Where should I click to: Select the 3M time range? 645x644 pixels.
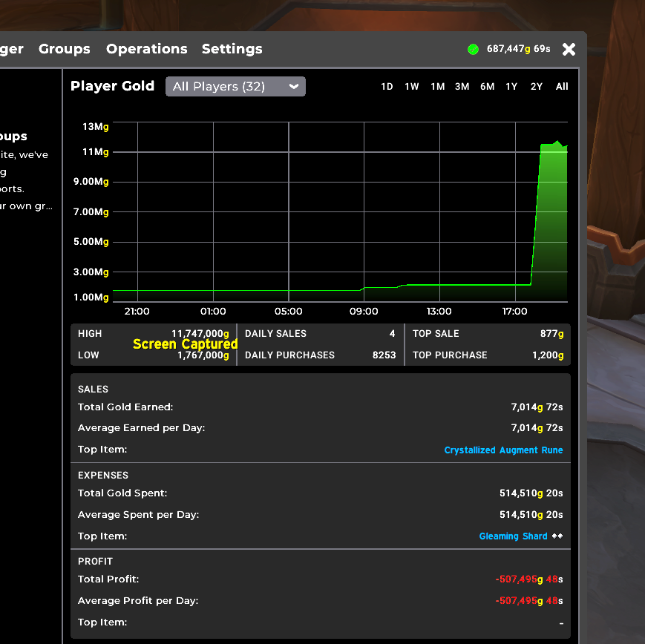pos(462,86)
